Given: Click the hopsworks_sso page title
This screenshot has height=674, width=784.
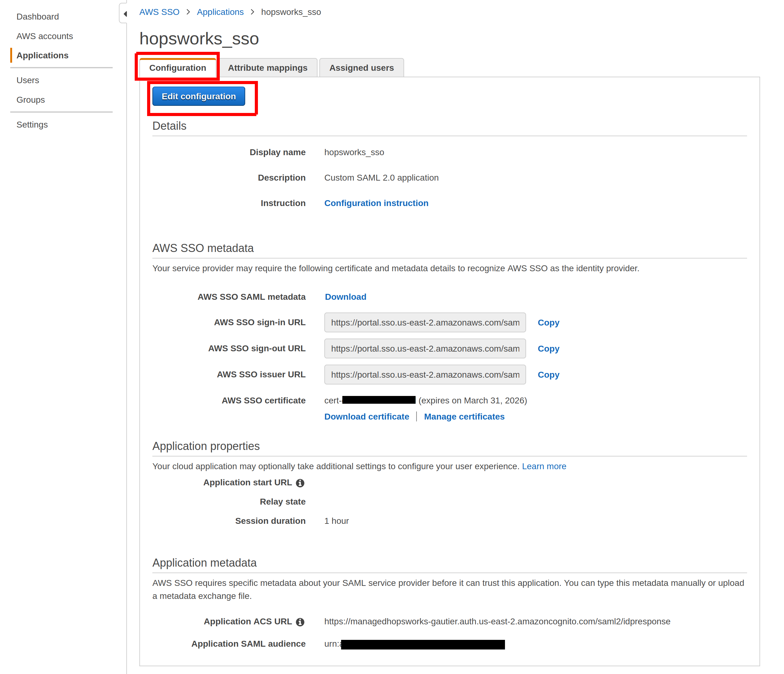Looking at the screenshot, I should (199, 39).
